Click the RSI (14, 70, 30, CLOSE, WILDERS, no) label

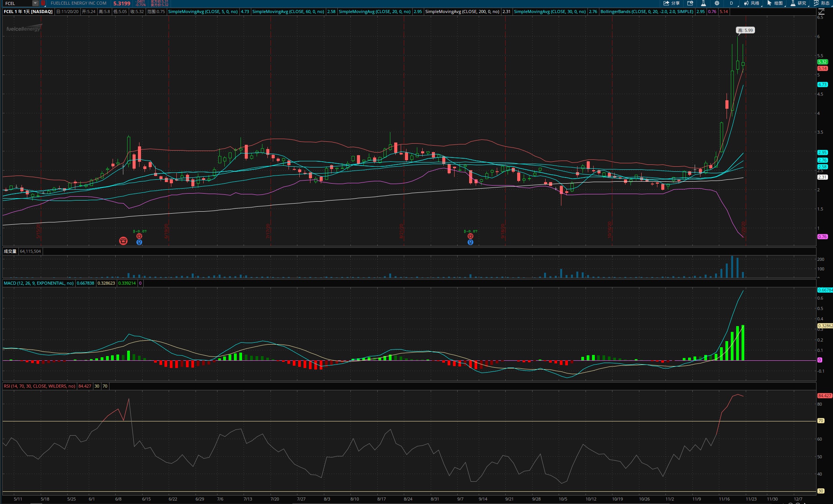click(x=40, y=386)
